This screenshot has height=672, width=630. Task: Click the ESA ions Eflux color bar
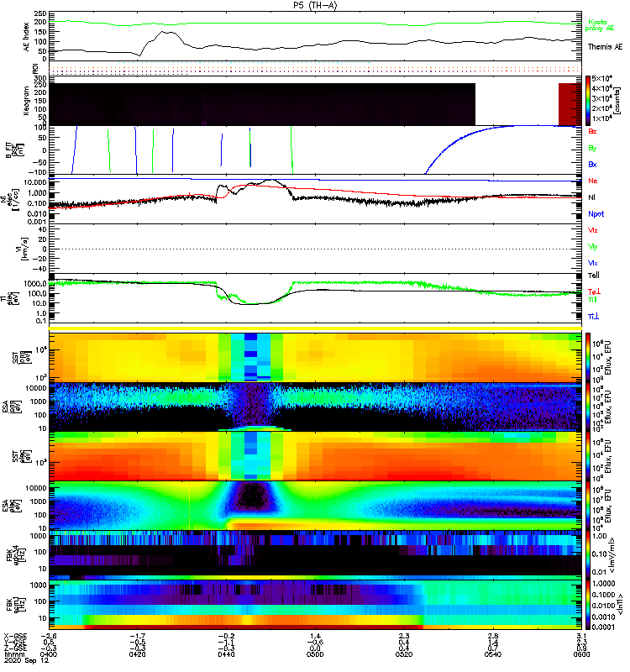(x=589, y=407)
